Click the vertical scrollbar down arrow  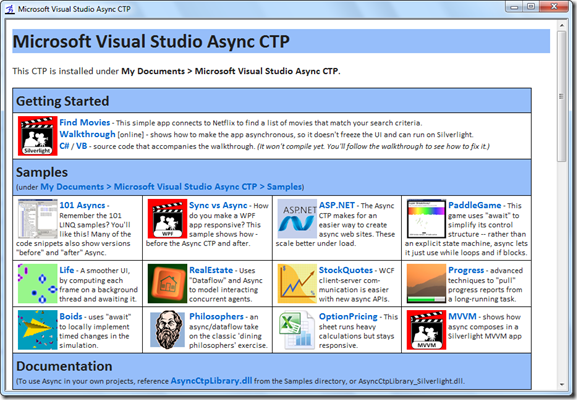pyautogui.click(x=562, y=385)
